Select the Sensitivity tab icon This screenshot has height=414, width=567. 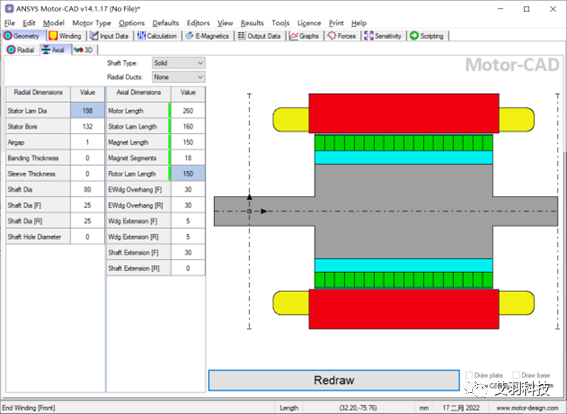368,36
